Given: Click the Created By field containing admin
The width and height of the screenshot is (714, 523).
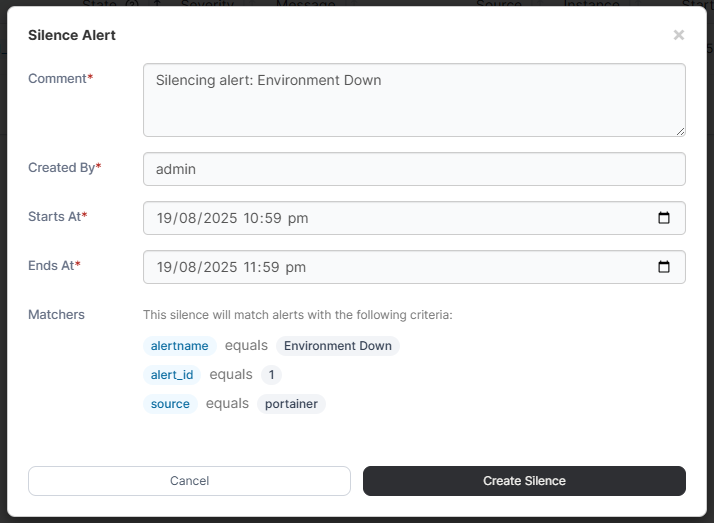Looking at the screenshot, I should tap(414, 169).
